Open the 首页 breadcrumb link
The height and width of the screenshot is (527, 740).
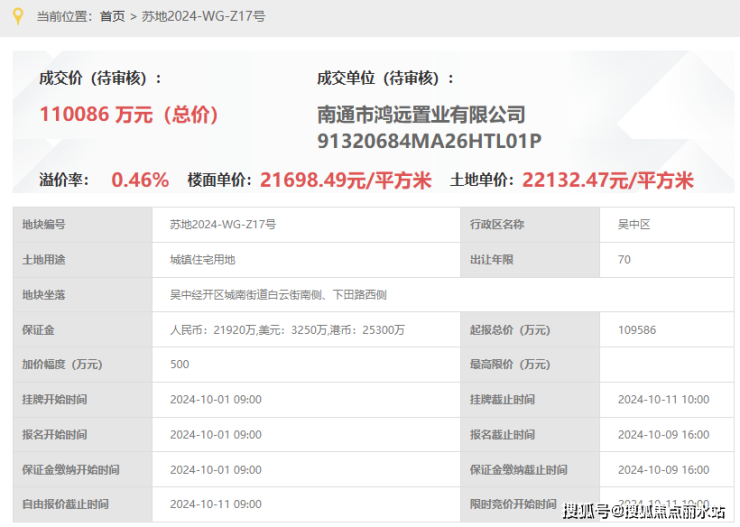(112, 17)
